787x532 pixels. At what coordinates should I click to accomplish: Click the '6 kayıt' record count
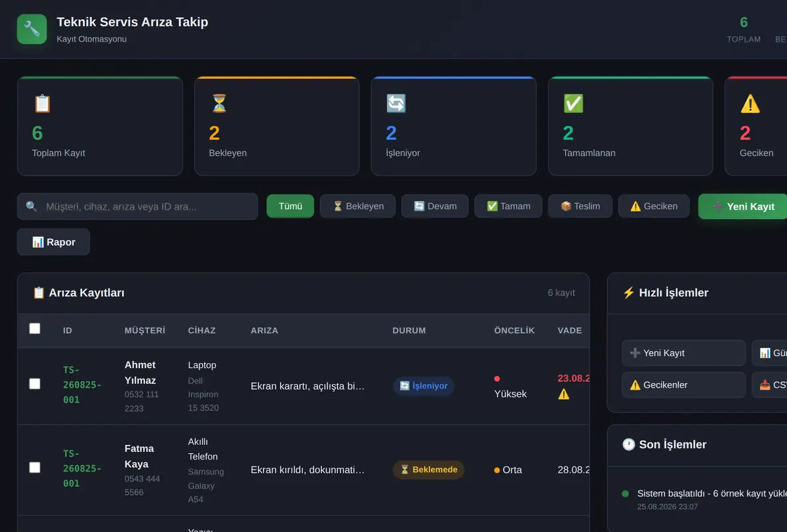click(x=561, y=293)
